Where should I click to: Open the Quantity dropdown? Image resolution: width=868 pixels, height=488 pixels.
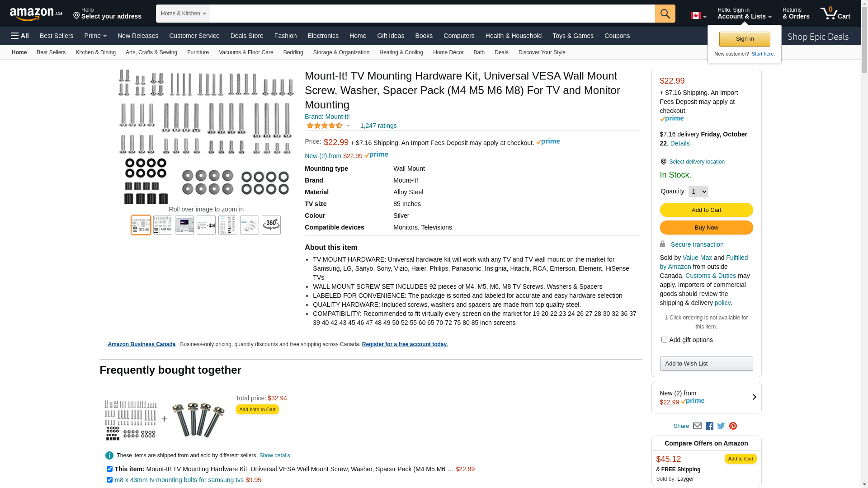point(698,192)
